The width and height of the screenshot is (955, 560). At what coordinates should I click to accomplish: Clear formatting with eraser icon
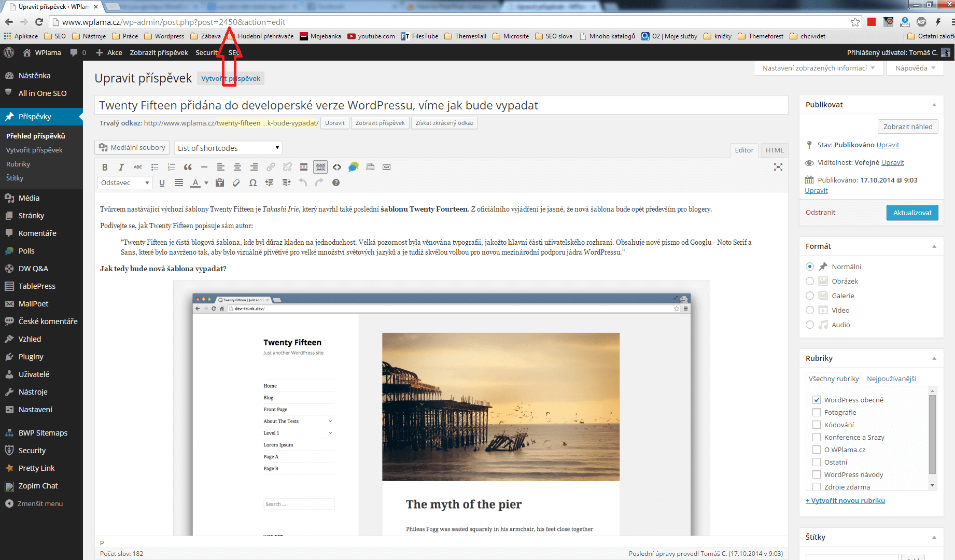236,183
